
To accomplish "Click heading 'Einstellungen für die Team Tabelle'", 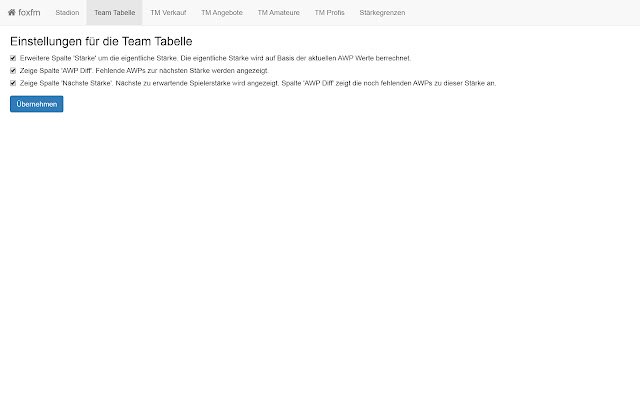I will [101, 41].
